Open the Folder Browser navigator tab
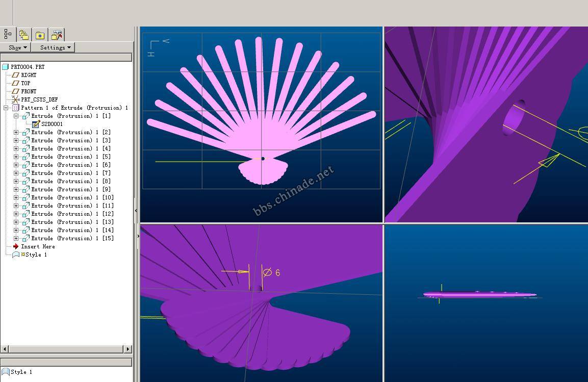The height and width of the screenshot is (382, 588). tap(24, 35)
